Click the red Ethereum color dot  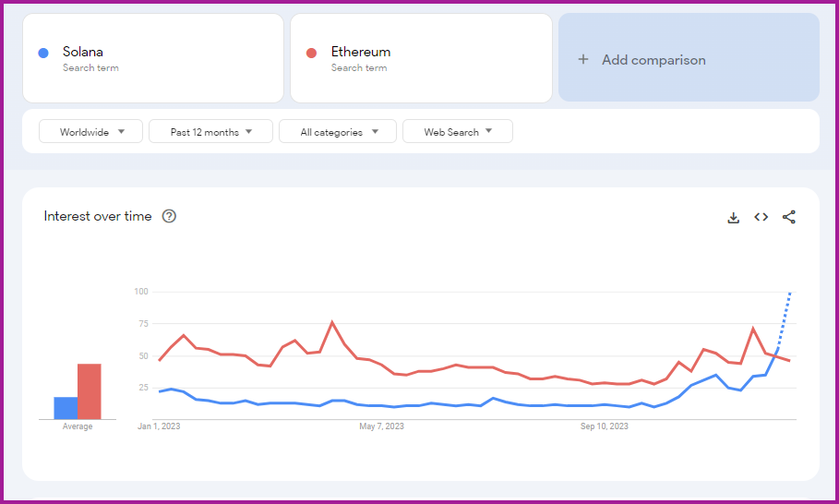pos(312,53)
